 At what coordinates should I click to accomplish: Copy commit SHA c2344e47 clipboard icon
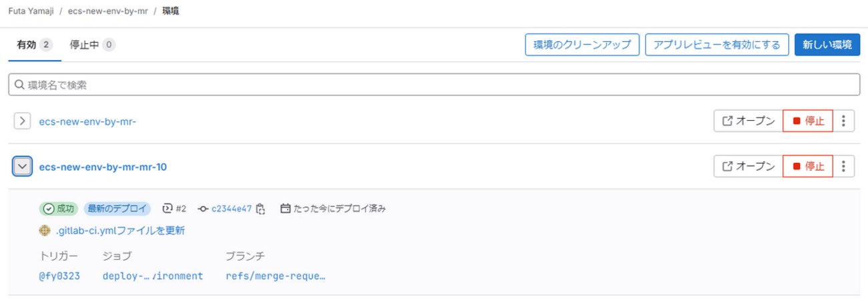coord(260,208)
